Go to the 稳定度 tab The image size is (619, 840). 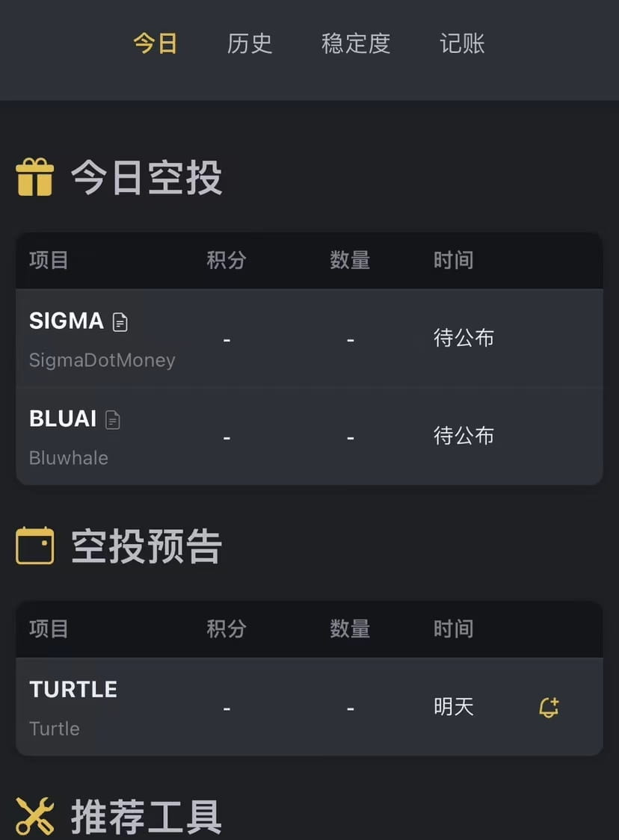click(356, 43)
